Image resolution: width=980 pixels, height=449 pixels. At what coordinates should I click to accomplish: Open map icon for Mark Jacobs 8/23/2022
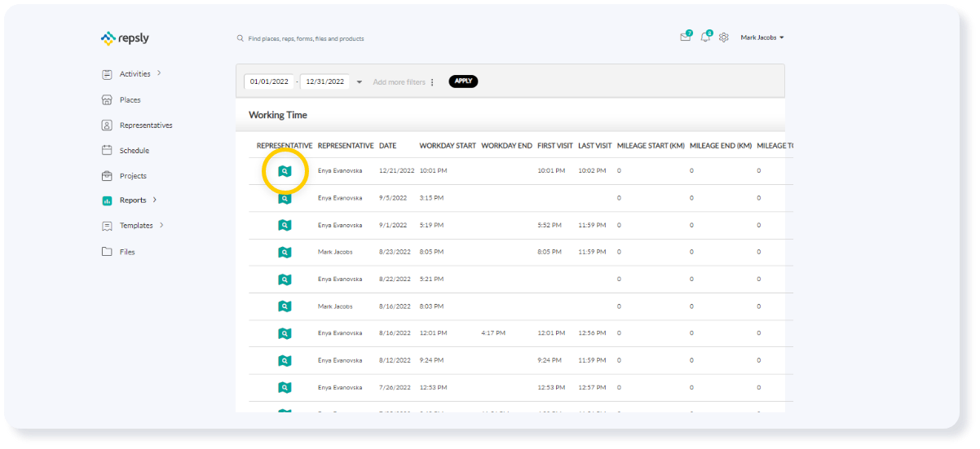tap(285, 252)
